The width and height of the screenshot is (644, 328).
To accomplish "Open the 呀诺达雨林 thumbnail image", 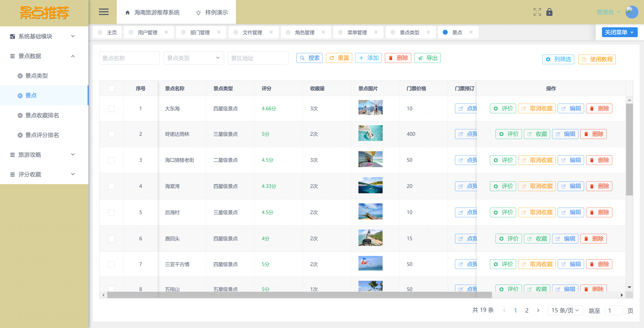I will pyautogui.click(x=370, y=133).
